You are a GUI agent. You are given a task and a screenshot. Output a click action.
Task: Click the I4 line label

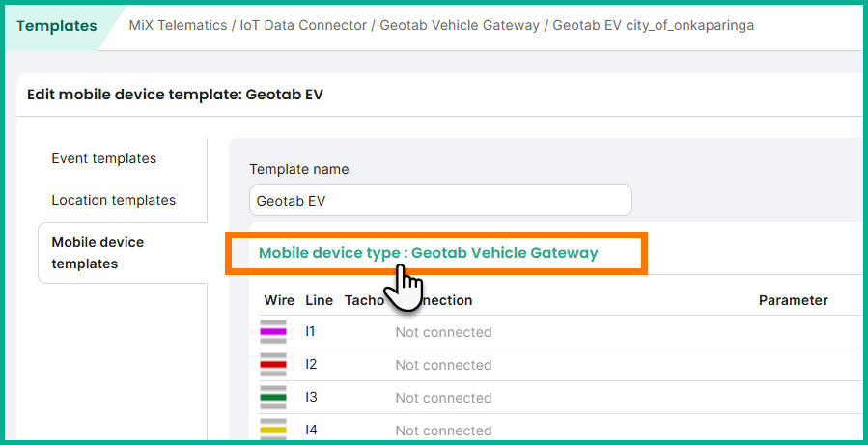coord(311,430)
